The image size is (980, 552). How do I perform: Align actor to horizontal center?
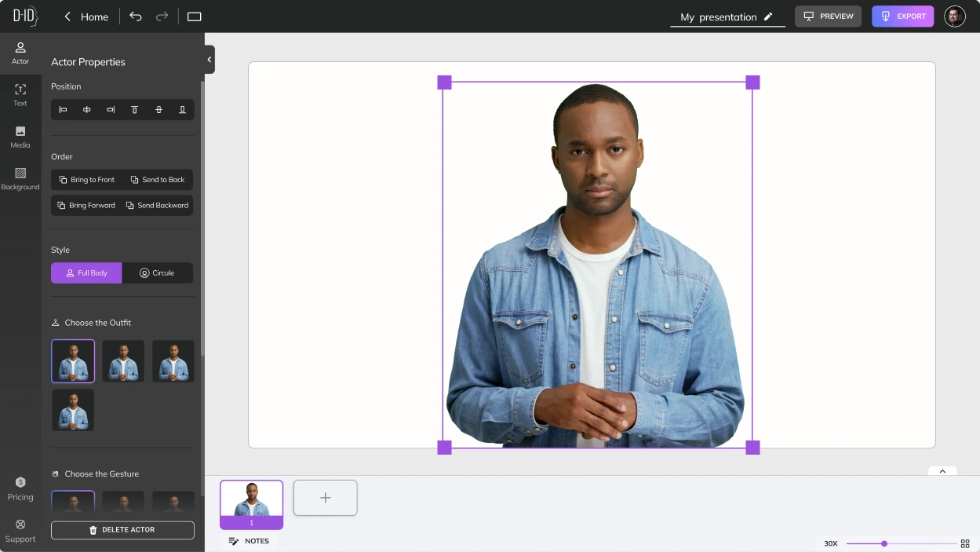[x=87, y=110]
